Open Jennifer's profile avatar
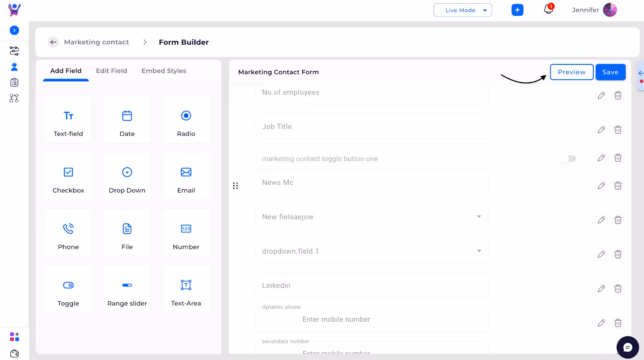The width and height of the screenshot is (644, 360). [x=610, y=10]
